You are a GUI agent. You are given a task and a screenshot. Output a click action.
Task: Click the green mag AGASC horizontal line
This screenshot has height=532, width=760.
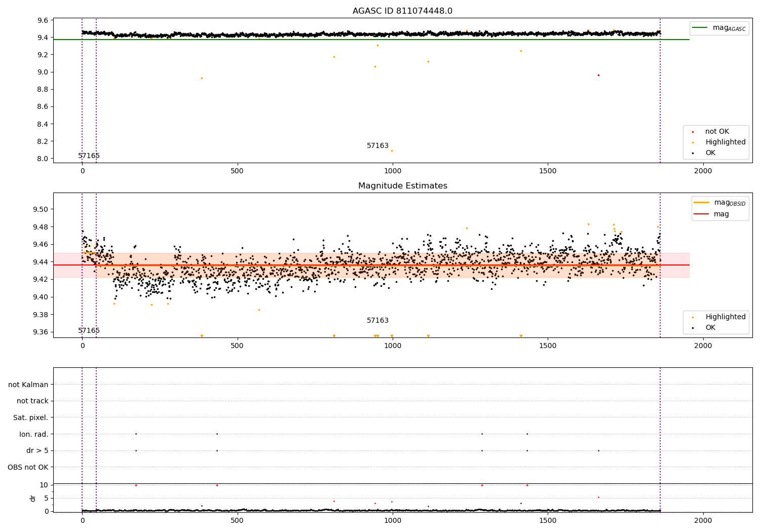(x=371, y=40)
